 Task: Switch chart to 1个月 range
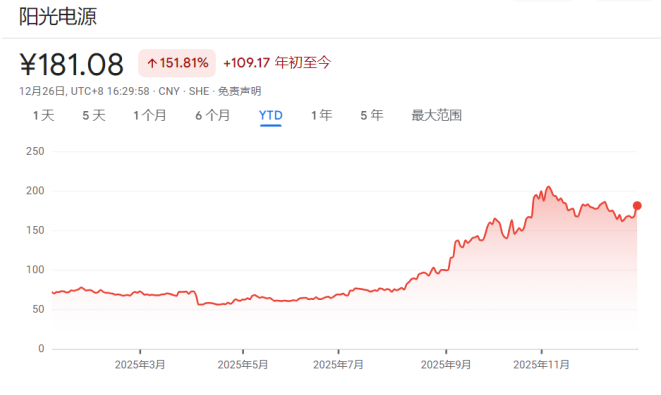pos(150,115)
